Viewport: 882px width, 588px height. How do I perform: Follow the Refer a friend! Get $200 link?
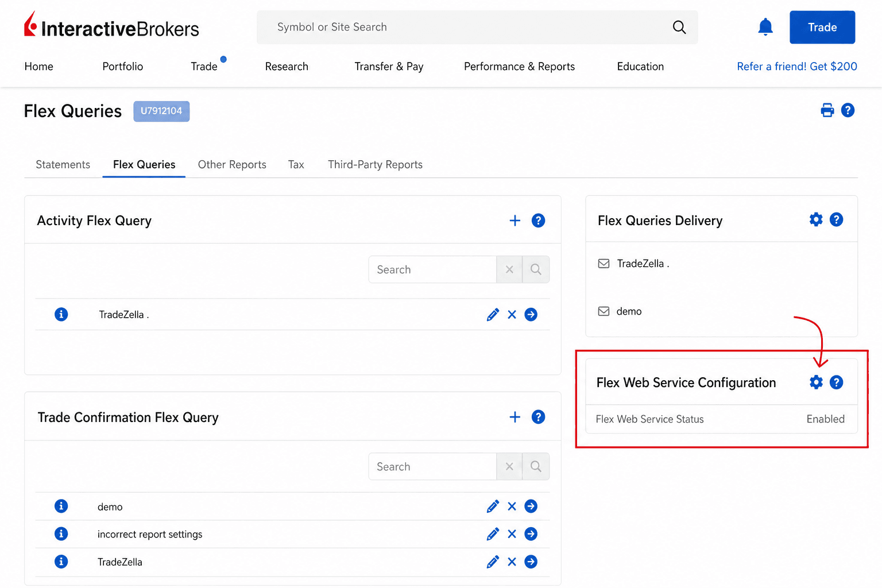796,67
